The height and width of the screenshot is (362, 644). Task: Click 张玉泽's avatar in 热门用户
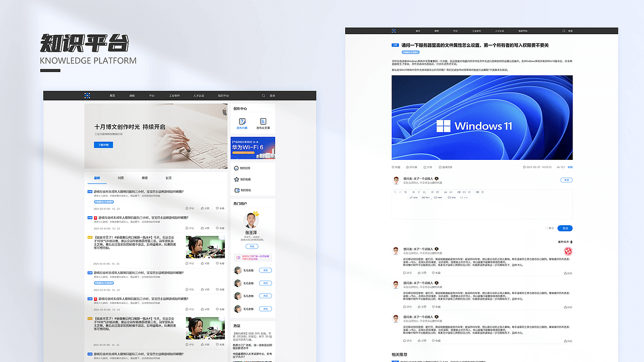pos(252,220)
